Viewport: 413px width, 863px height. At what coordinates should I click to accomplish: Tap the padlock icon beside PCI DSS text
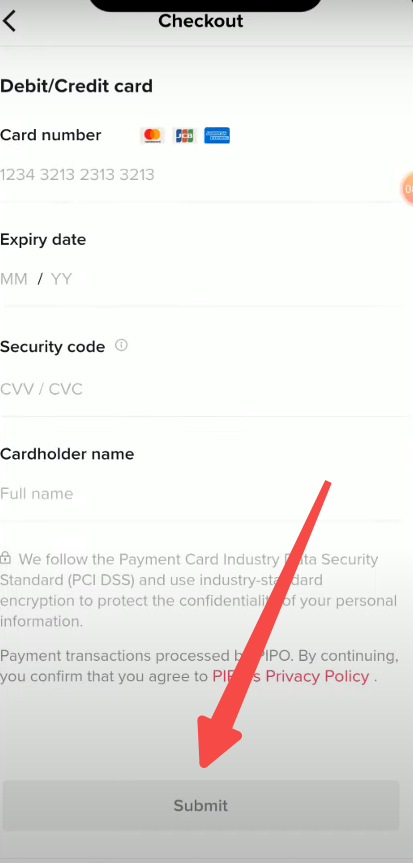(x=6, y=558)
